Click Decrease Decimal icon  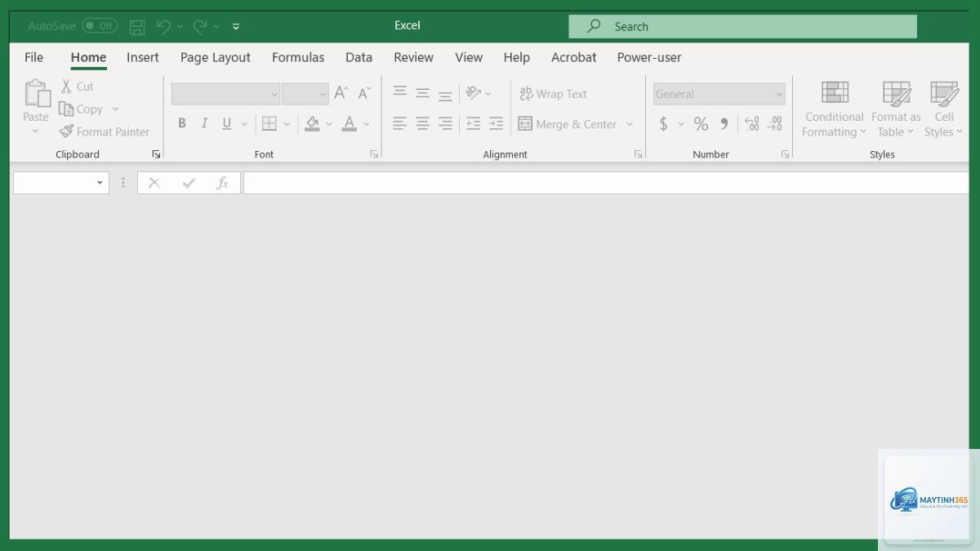[775, 123]
